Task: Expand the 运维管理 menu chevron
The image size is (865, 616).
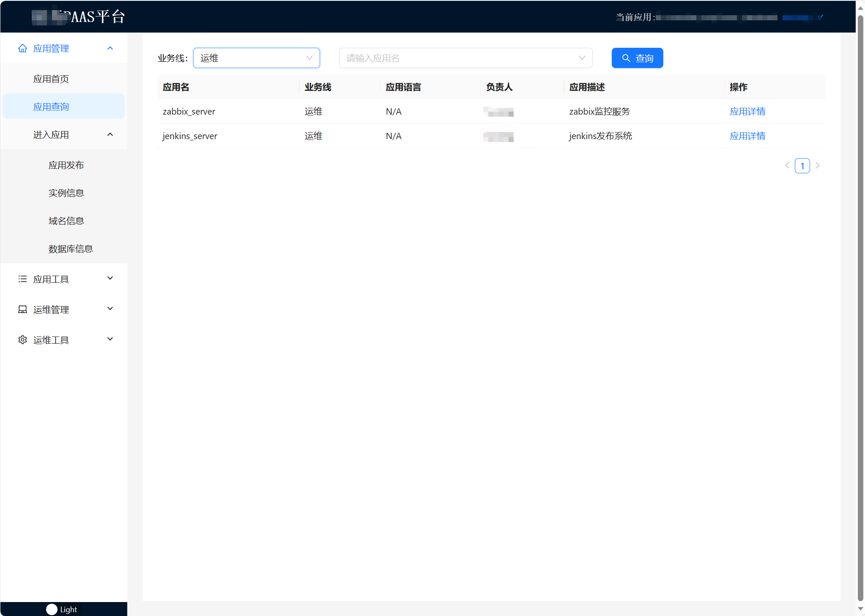Action: [110, 309]
